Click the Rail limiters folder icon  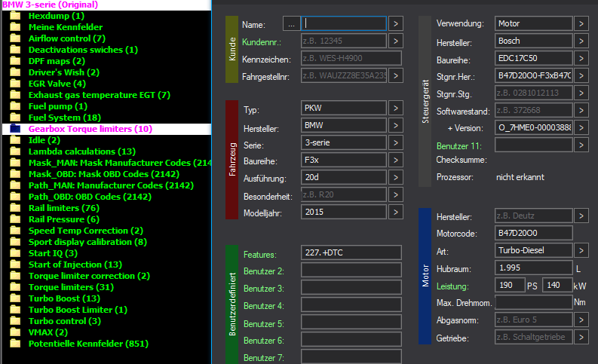15,208
